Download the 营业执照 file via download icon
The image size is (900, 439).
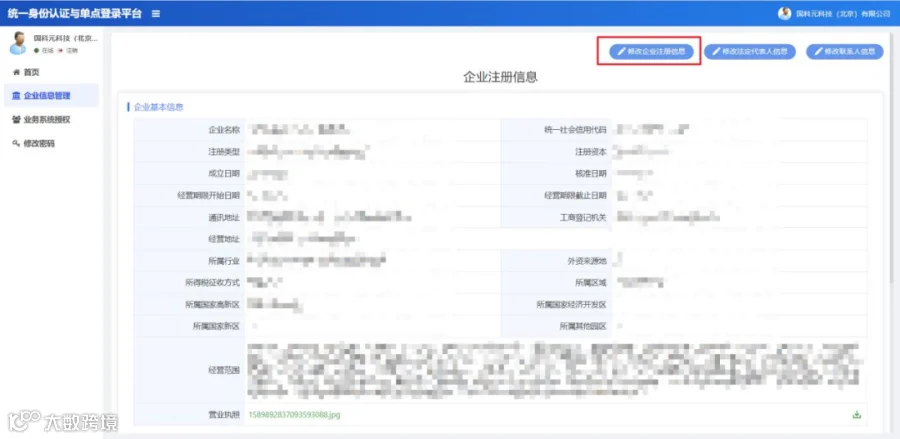[857, 414]
